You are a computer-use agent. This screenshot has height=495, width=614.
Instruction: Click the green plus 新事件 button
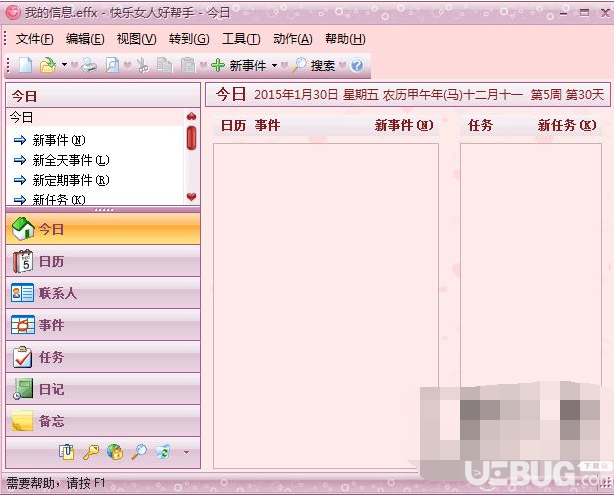coord(239,65)
